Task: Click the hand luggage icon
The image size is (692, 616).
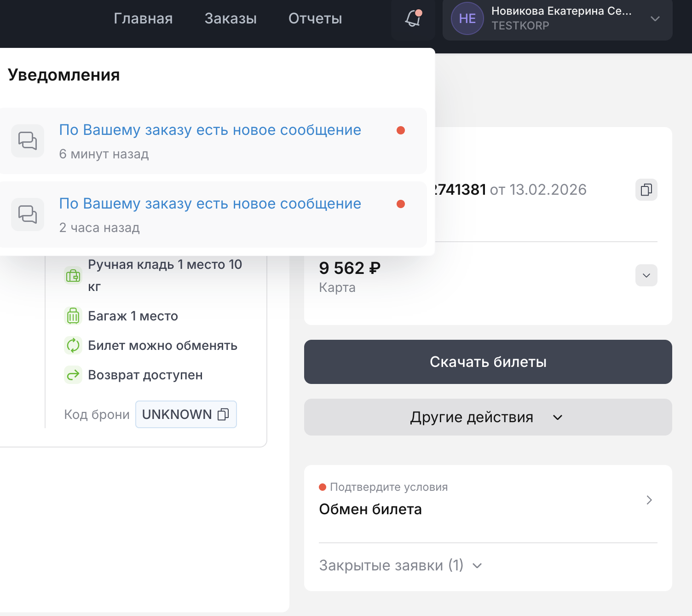Action: tap(73, 275)
